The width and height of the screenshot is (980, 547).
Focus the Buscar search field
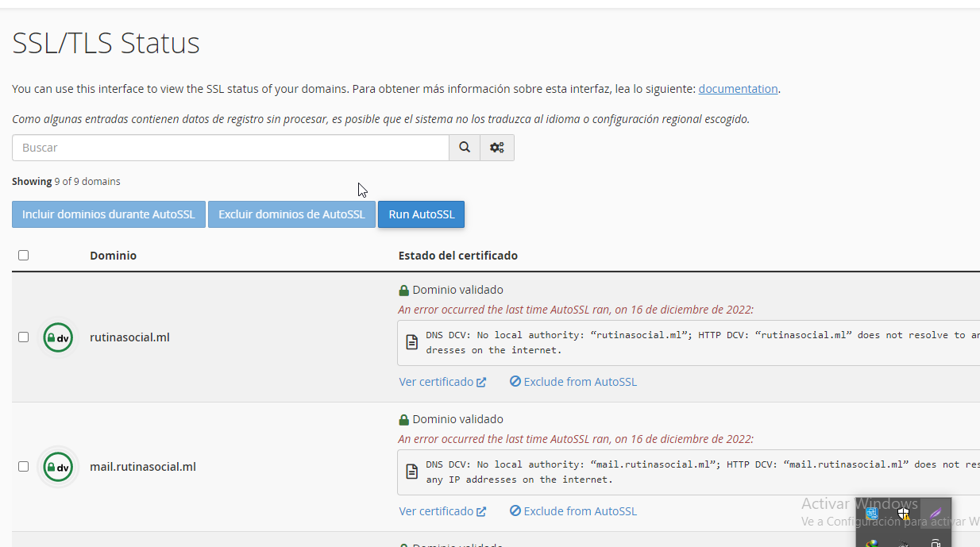tap(230, 148)
